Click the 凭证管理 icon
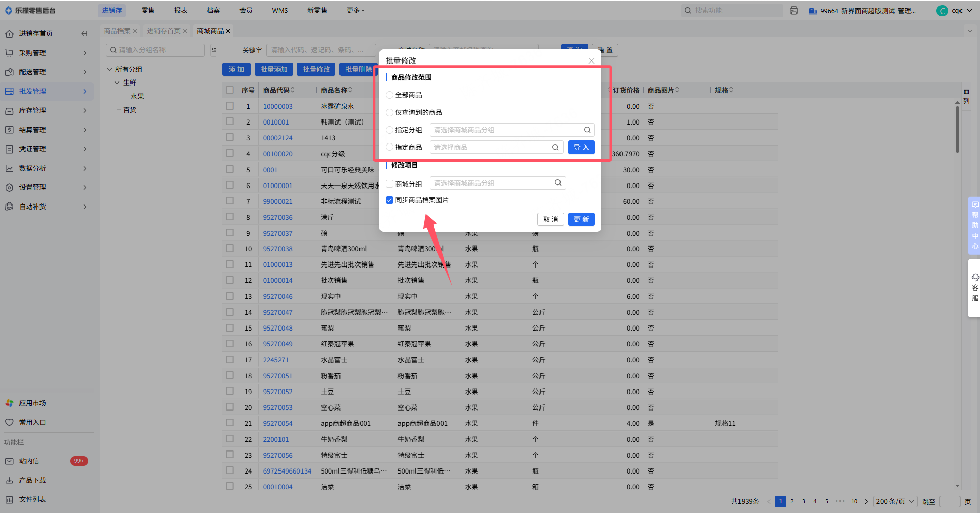The height and width of the screenshot is (513, 980). (9, 149)
